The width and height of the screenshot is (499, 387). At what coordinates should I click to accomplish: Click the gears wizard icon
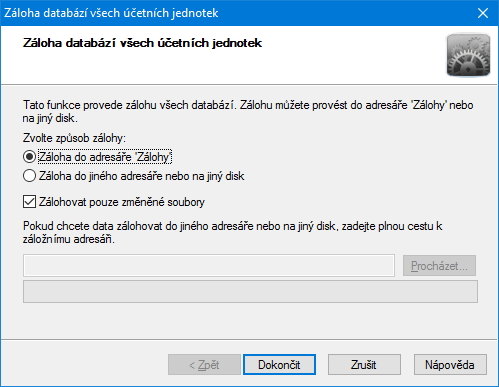[468, 55]
